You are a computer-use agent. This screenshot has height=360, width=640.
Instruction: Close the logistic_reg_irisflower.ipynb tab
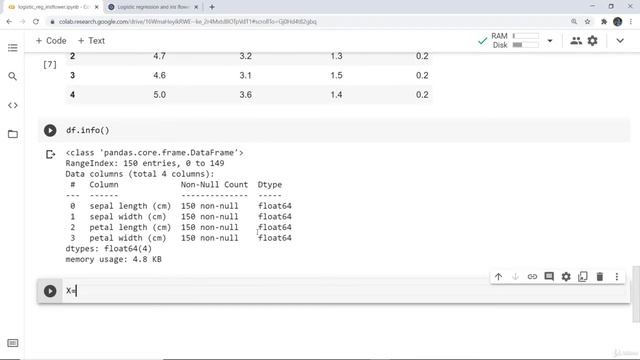tap(97, 7)
